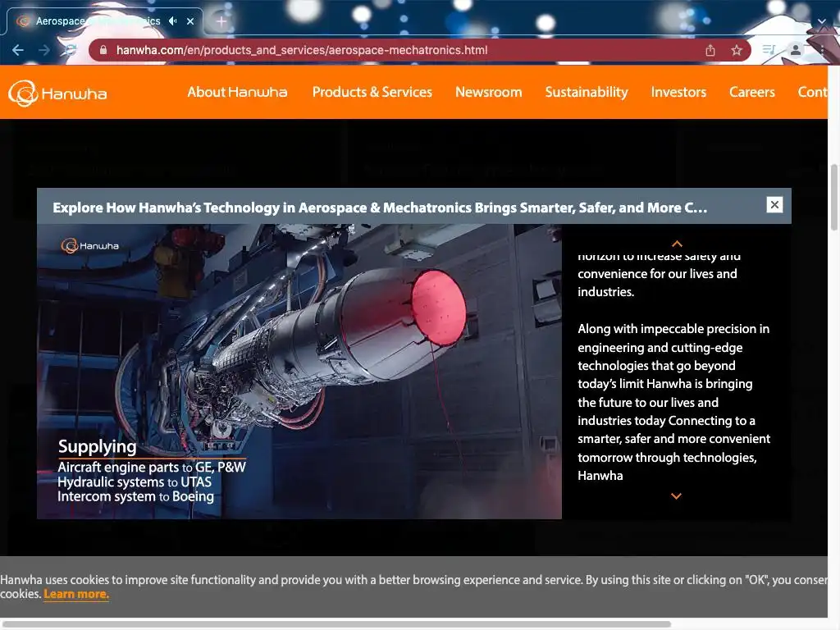Screen dimensions: 840x630
Task: Open the Chrome three-dot menu
Action: click(822, 50)
